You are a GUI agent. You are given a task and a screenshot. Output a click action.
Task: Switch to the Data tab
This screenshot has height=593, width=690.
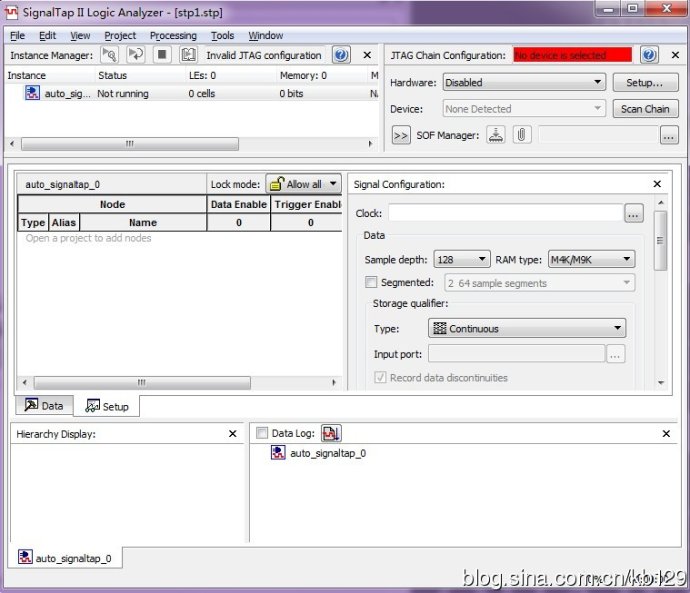(44, 405)
